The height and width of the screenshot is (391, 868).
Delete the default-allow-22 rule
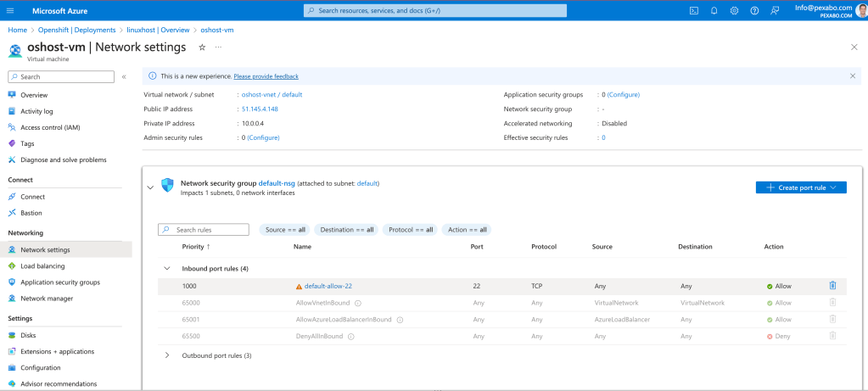pos(832,286)
